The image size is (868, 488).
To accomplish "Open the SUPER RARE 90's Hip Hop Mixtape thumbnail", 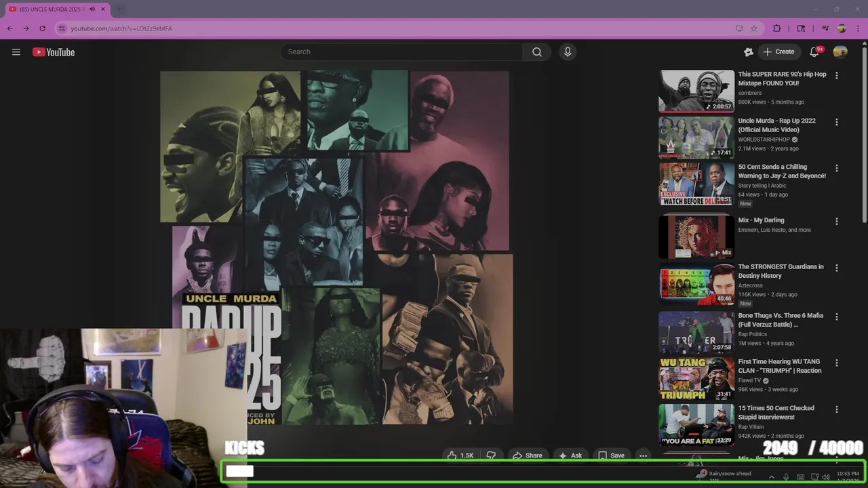I will click(x=696, y=91).
